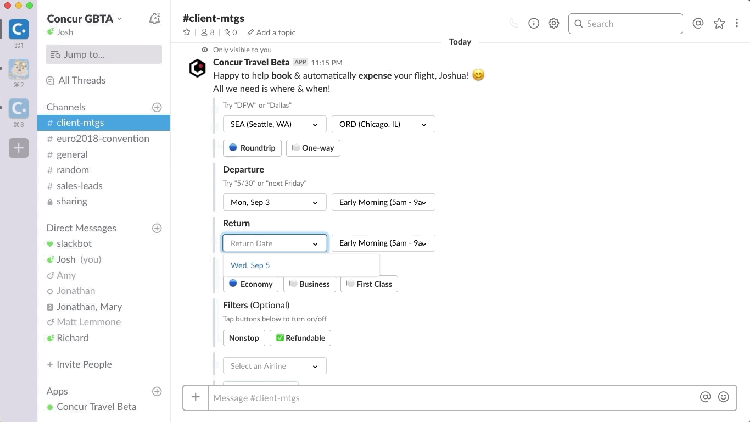750x422 pixels.
Task: Choose First Class cabin
Action: tap(369, 284)
